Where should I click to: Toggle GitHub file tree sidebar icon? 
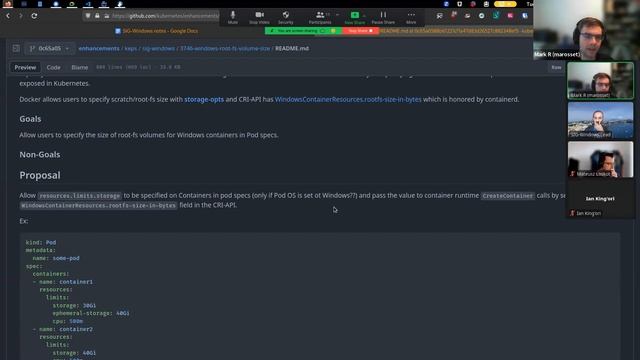pyautogui.click(x=16, y=49)
